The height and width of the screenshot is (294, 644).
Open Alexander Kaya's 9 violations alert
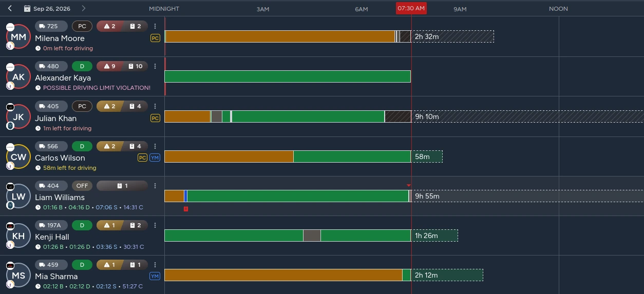tap(109, 66)
